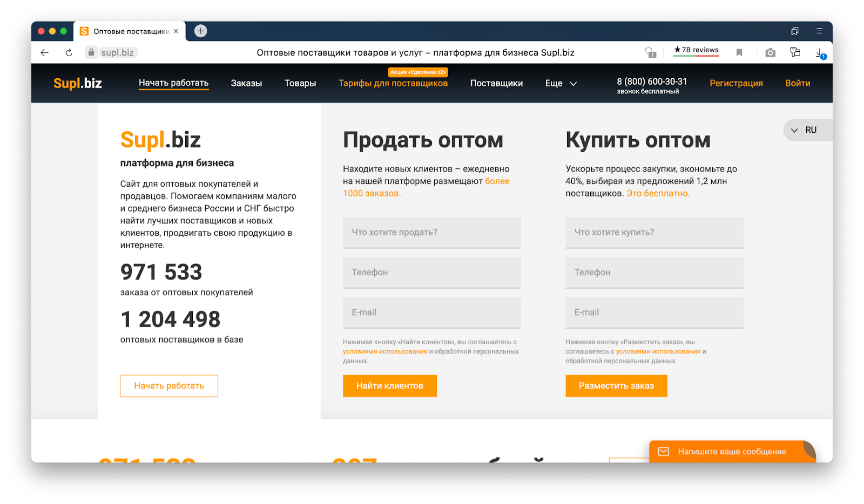
Task: Open условиями использования under Купить оптом
Action: click(658, 351)
